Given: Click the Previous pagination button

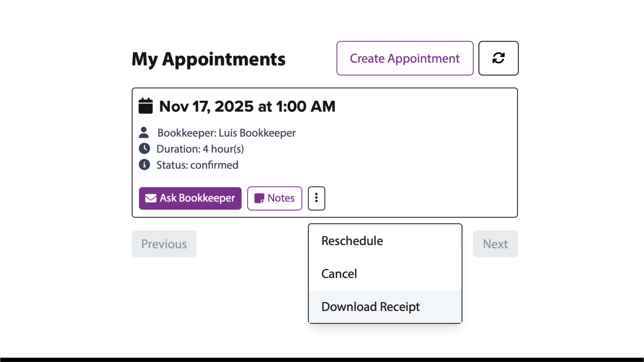Looking at the screenshot, I should pyautogui.click(x=164, y=244).
